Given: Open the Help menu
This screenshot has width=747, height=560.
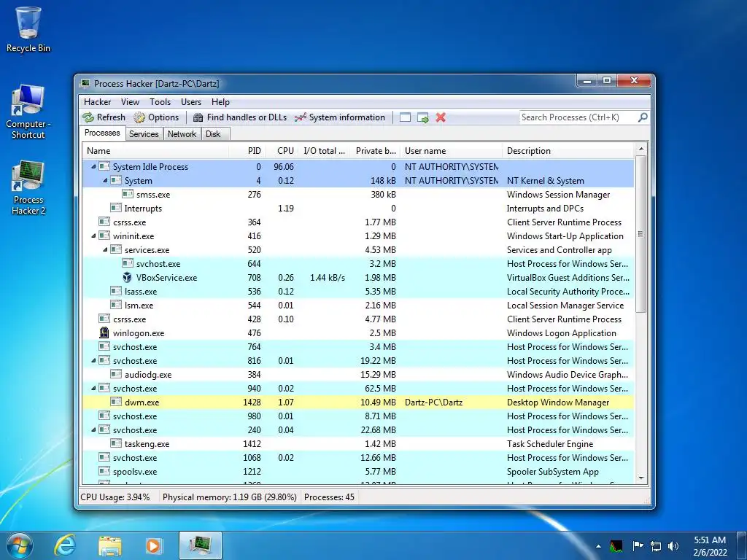Looking at the screenshot, I should pyautogui.click(x=220, y=102).
